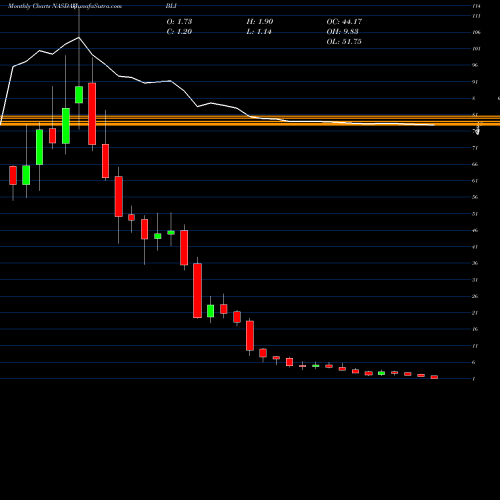Click the '114' price axis label

[476, 6]
